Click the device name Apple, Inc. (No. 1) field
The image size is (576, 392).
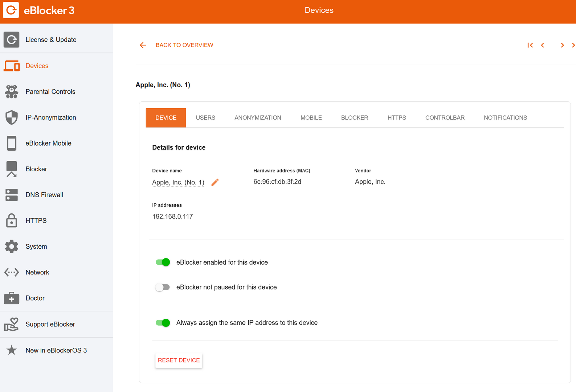point(178,182)
